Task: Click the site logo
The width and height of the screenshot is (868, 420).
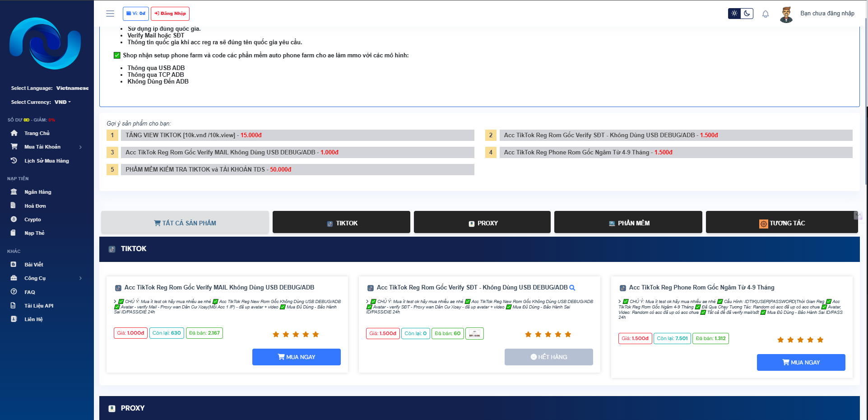Action: [45, 43]
